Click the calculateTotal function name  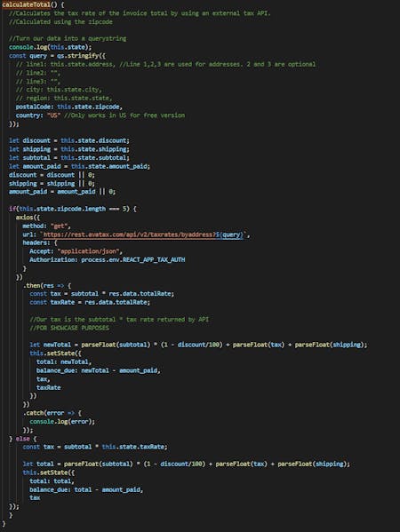pos(26,4)
